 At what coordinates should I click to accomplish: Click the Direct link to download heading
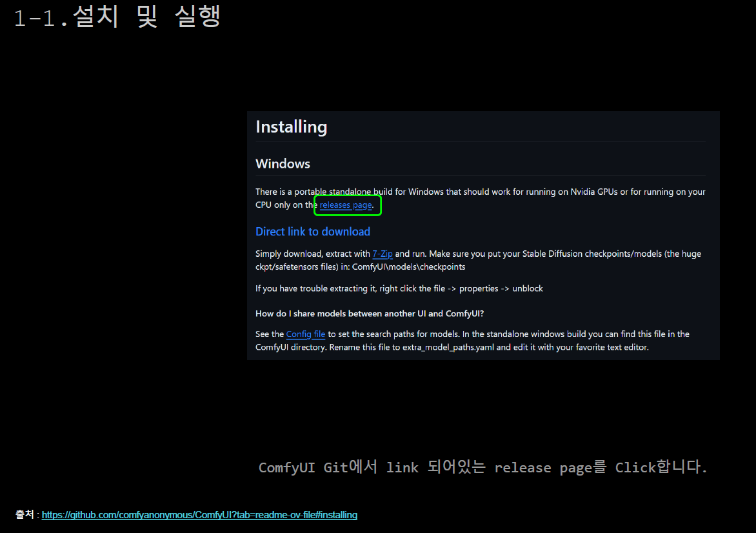tap(312, 232)
